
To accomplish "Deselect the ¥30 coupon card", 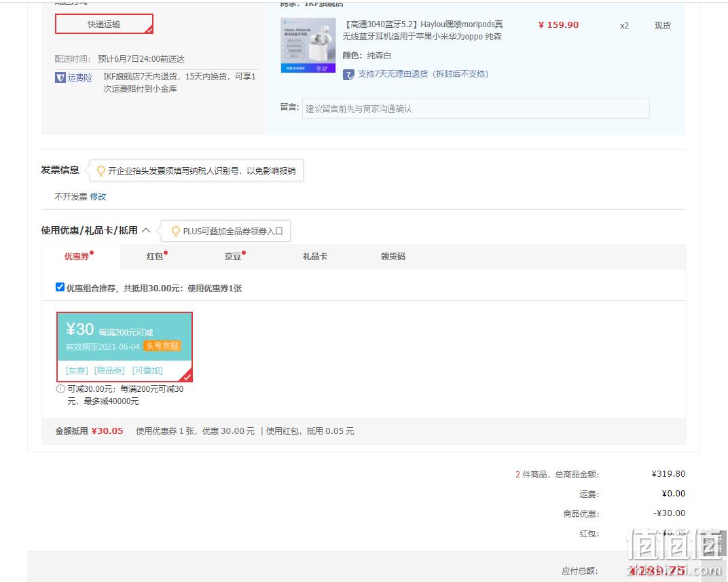I will 124,347.
